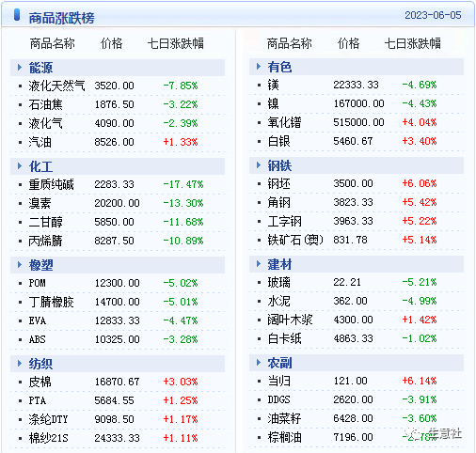Click 氧化镨 commodity name
This screenshot has width=476, height=453.
tap(284, 122)
